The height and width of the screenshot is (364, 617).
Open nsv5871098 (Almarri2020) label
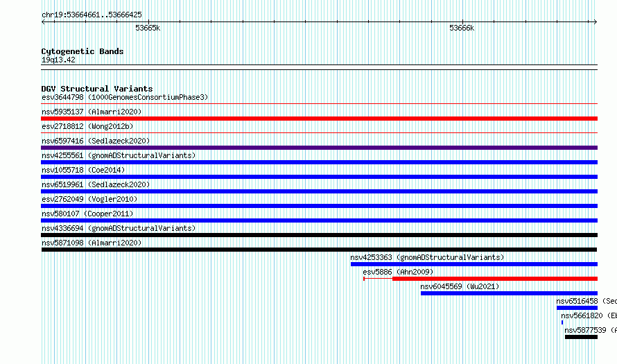[x=92, y=243]
